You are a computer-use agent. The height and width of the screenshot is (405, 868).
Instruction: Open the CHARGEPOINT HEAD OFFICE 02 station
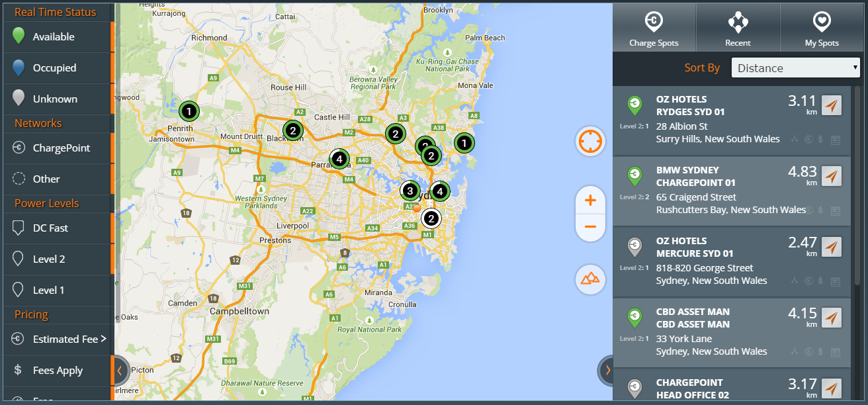(x=732, y=385)
